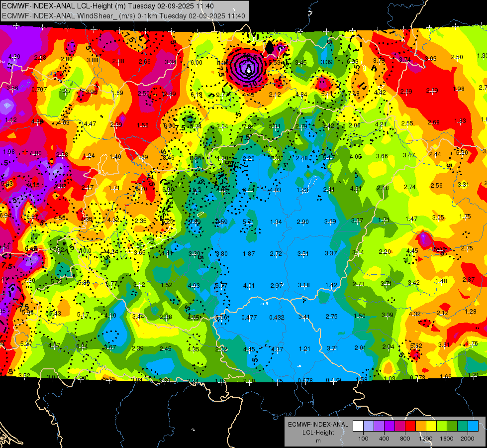The image size is (487, 448).
Task: Click the 'WindShear_ (m/s) 0-1km' title line
Action: pos(123,16)
